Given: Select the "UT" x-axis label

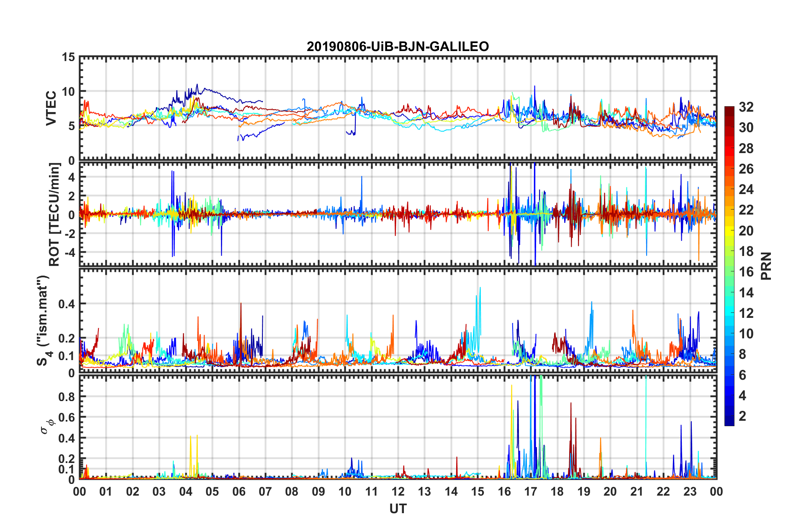Looking at the screenshot, I should (398, 509).
